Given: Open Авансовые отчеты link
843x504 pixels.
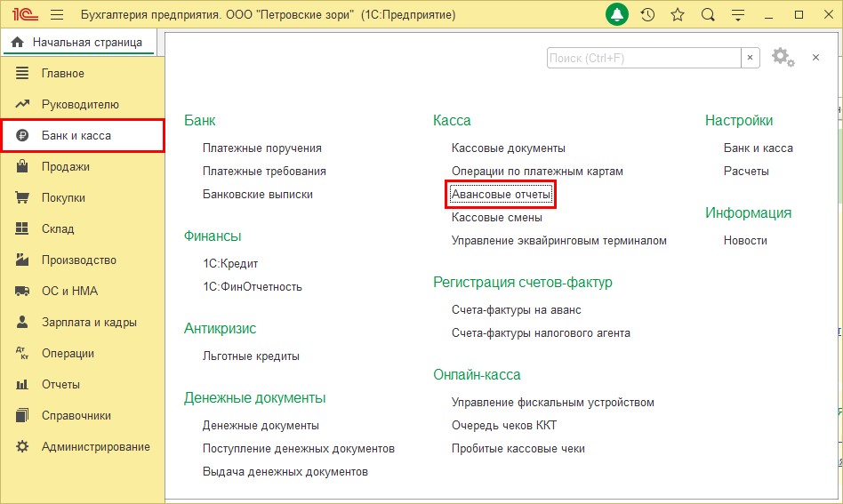Looking at the screenshot, I should pyautogui.click(x=501, y=195).
